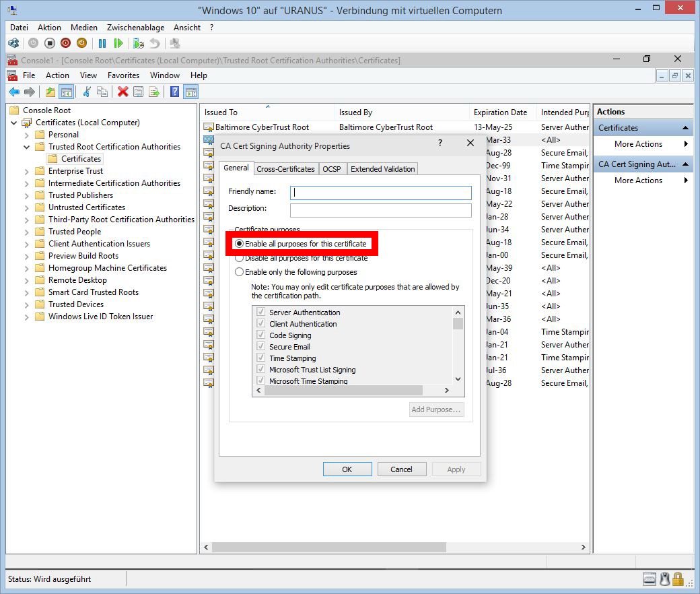Click the blue Help question-mark toolbar icon

coord(174,92)
